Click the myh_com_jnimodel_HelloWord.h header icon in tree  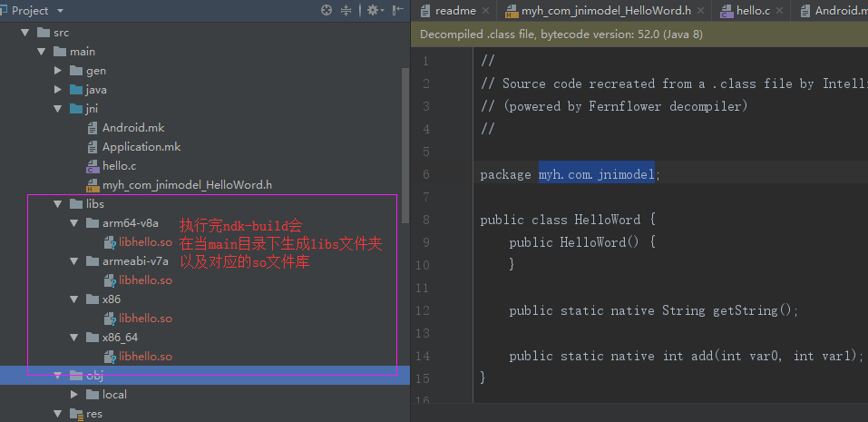tap(93, 185)
